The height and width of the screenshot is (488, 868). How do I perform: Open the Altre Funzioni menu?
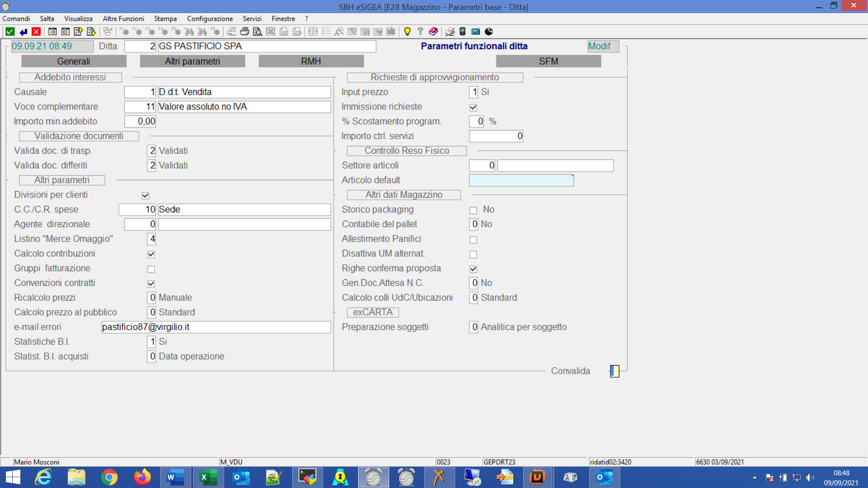pyautogui.click(x=123, y=19)
